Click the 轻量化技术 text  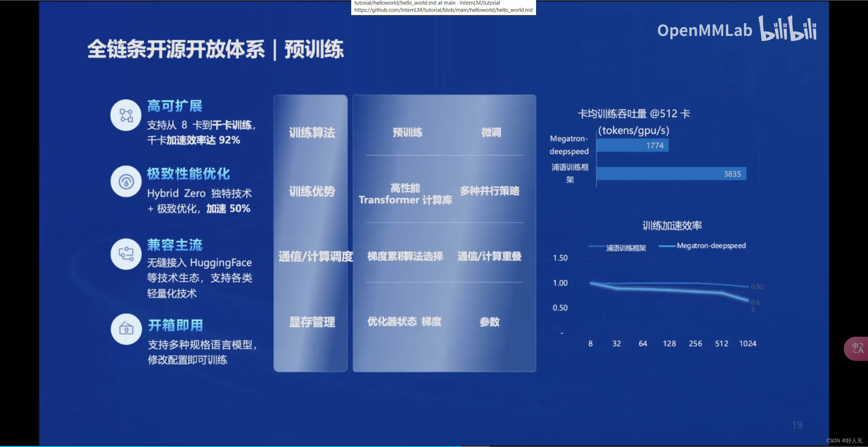pos(172,293)
